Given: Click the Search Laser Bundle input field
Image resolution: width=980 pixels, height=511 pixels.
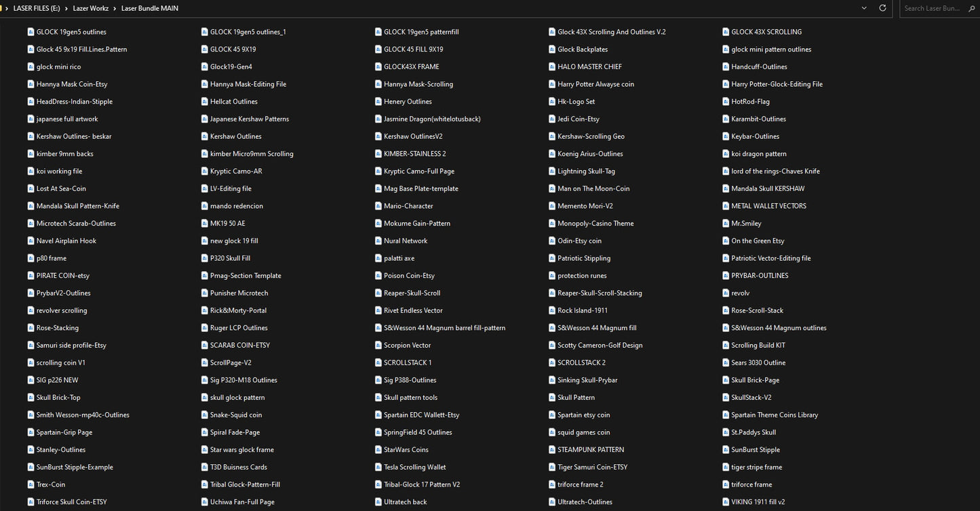Looking at the screenshot, I should (940, 8).
